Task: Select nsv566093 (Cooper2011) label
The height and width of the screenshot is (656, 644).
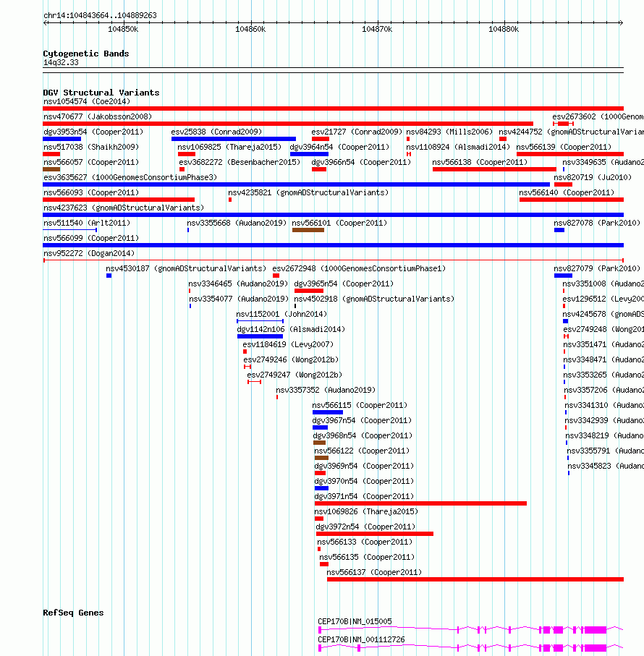Action: (x=91, y=193)
